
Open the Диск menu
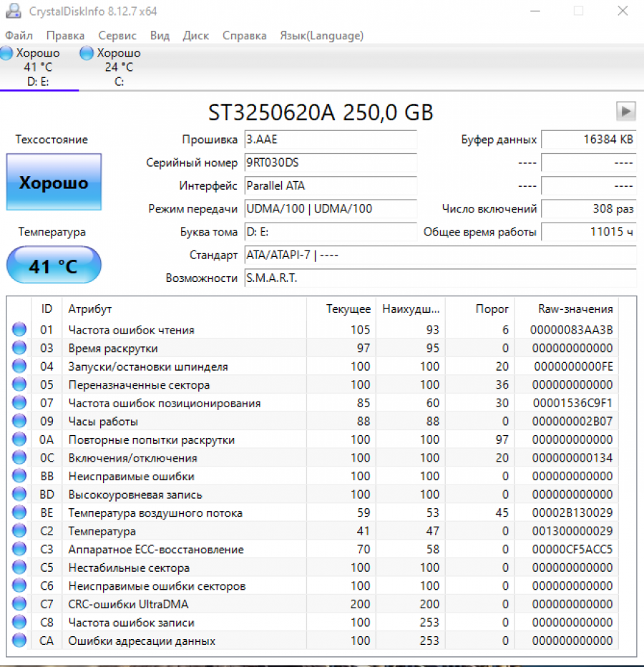coord(195,36)
